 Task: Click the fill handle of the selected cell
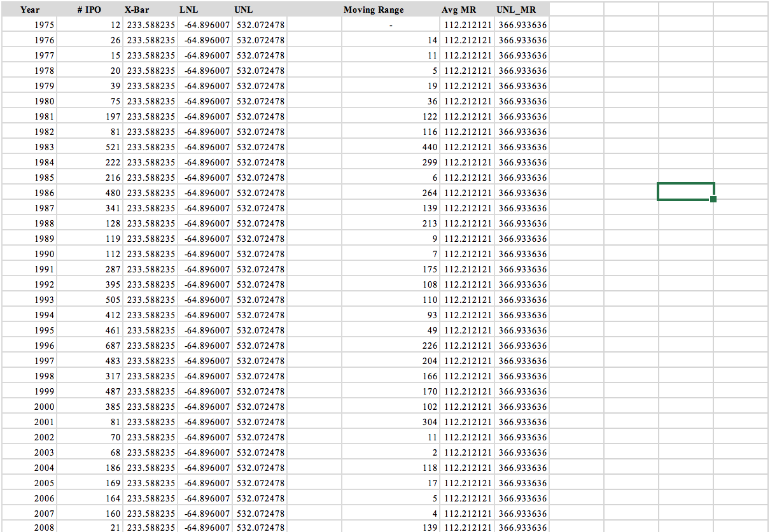click(713, 198)
